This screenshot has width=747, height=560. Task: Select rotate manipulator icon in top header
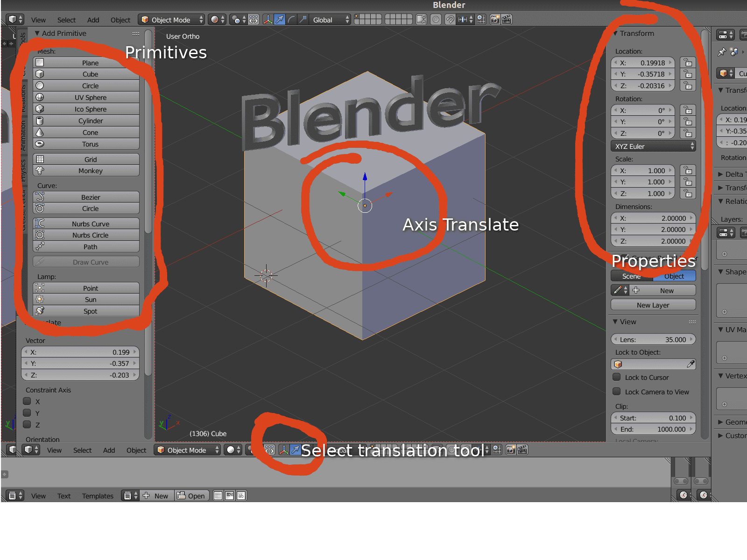(291, 20)
